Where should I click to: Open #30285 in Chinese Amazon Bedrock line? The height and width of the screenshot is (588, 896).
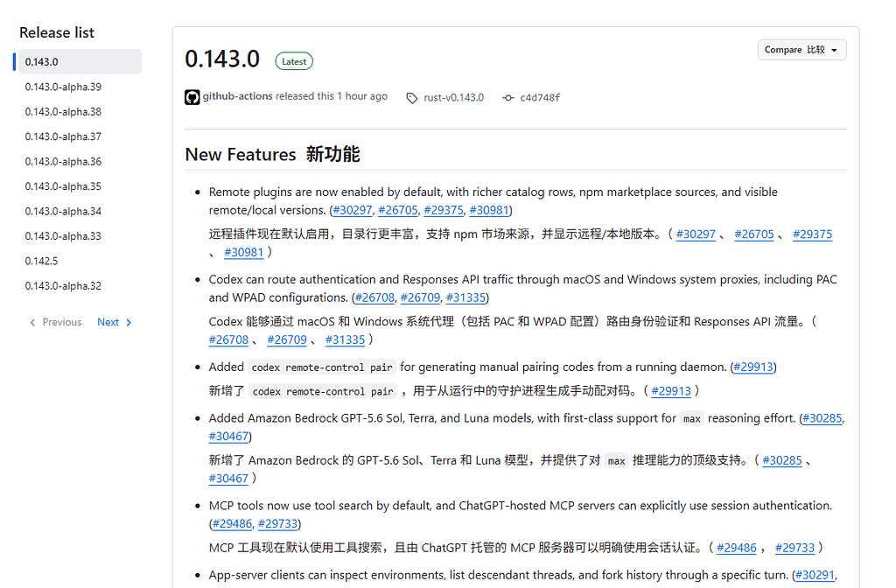(781, 460)
